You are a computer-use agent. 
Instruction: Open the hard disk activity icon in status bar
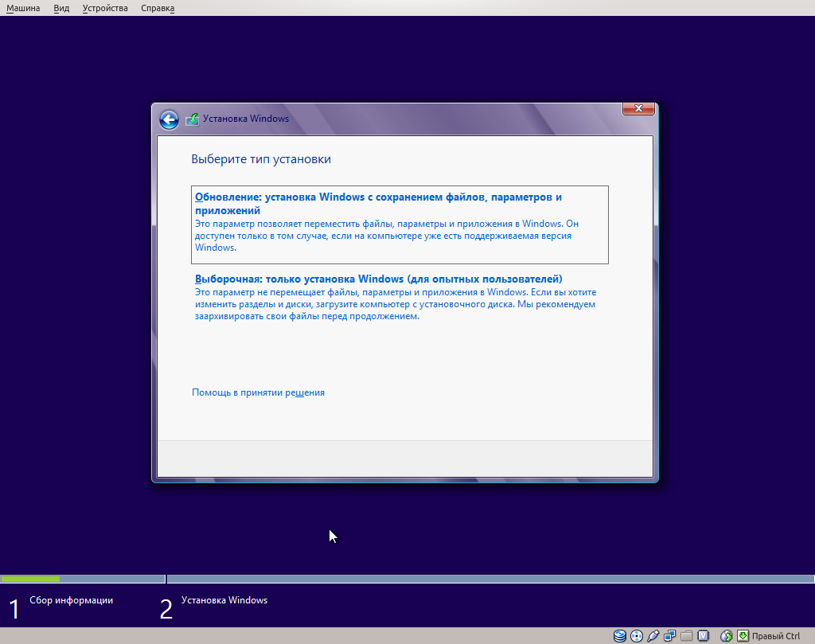[621, 637]
